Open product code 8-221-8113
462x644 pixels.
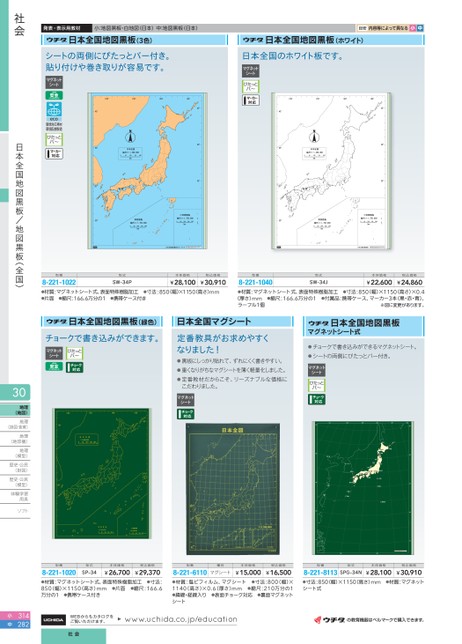320,573
